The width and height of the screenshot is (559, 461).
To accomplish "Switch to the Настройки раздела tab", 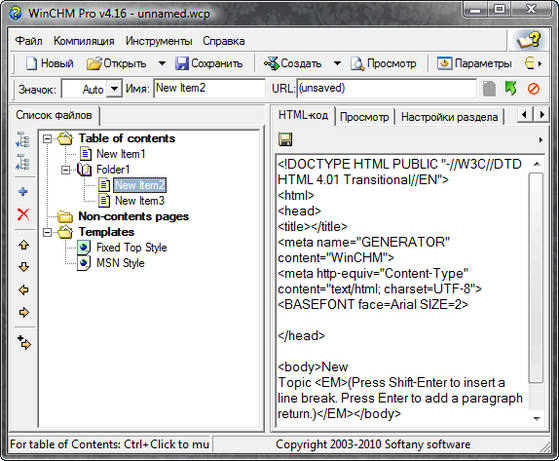I will [x=449, y=117].
